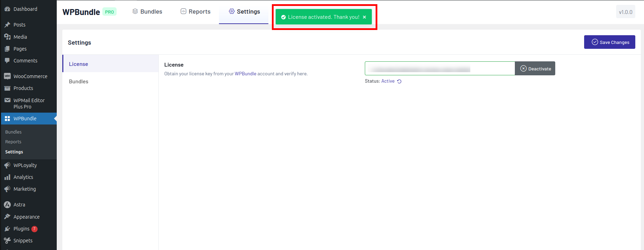Open Reports submenu under WPBundle
This screenshot has width=644, height=250.
(13, 142)
